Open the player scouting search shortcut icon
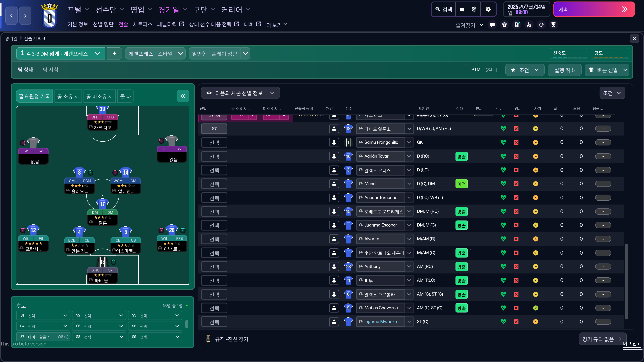 coord(529,25)
